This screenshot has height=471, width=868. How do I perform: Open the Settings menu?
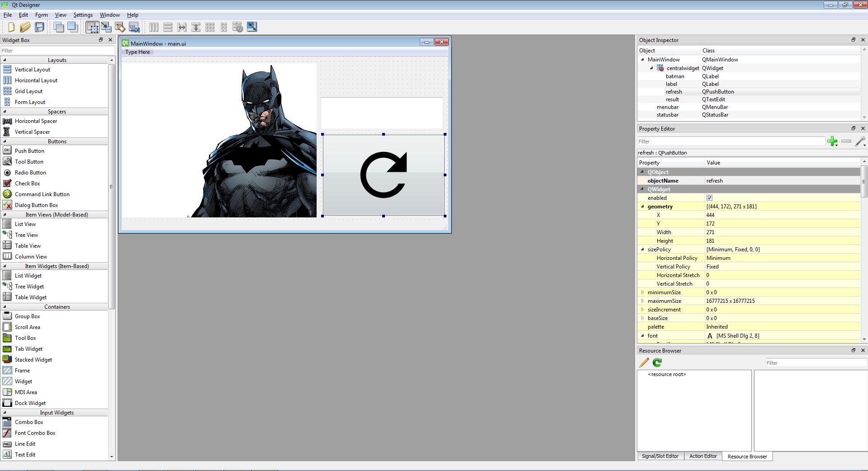point(83,15)
